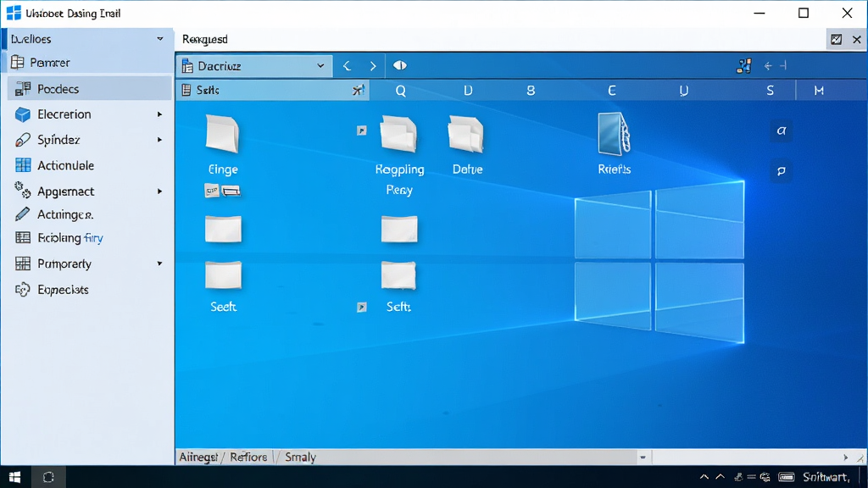Switch to the Smaly tab
868x488 pixels.
coord(300,457)
